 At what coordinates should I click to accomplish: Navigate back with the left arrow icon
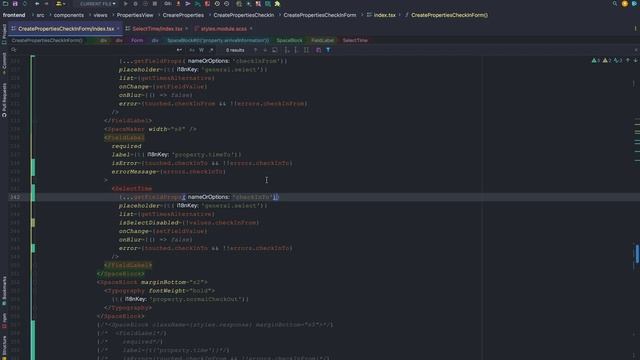pyautogui.click(x=37, y=4)
